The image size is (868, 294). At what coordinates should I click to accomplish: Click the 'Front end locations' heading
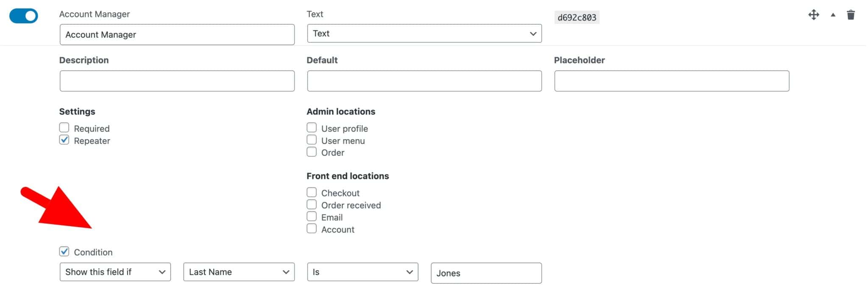pyautogui.click(x=348, y=176)
